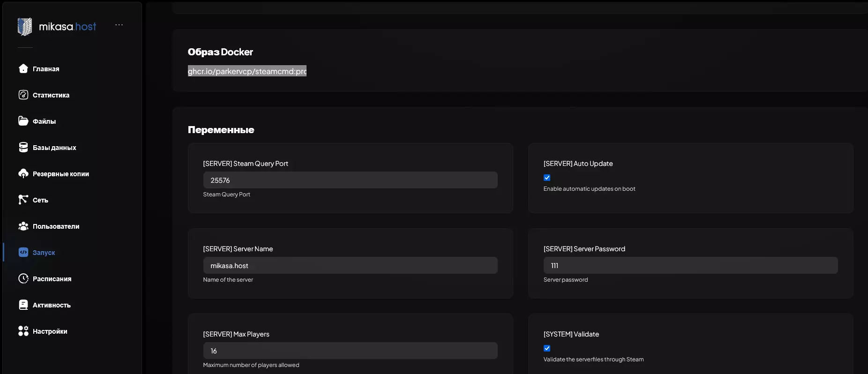Focus the Server Password input field
868x374 pixels.
[690, 266]
